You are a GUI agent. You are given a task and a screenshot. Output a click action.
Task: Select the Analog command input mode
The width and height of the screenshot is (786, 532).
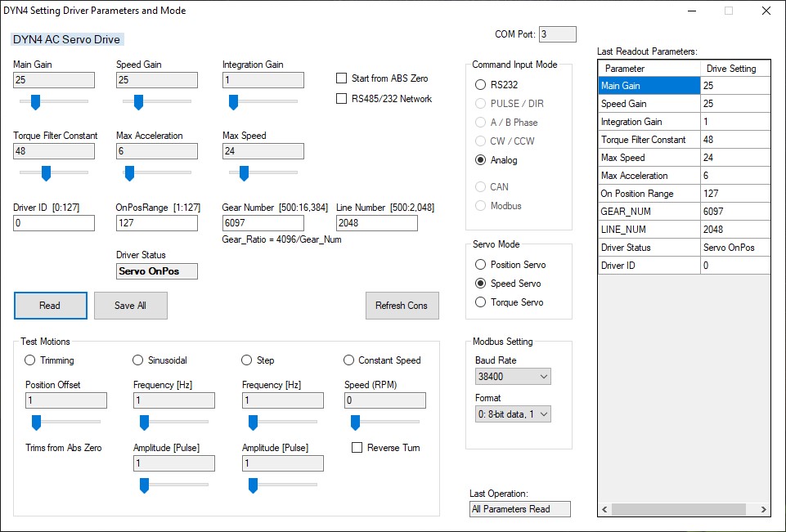[x=496, y=160]
